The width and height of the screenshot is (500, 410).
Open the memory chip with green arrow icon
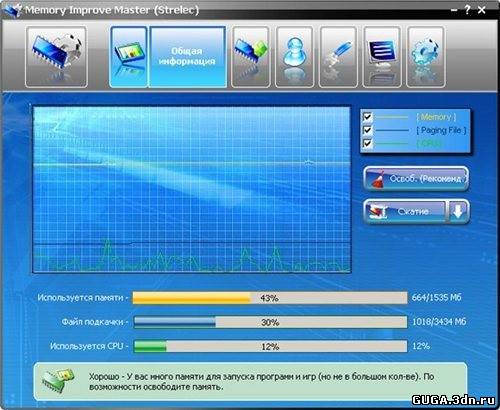[251, 57]
